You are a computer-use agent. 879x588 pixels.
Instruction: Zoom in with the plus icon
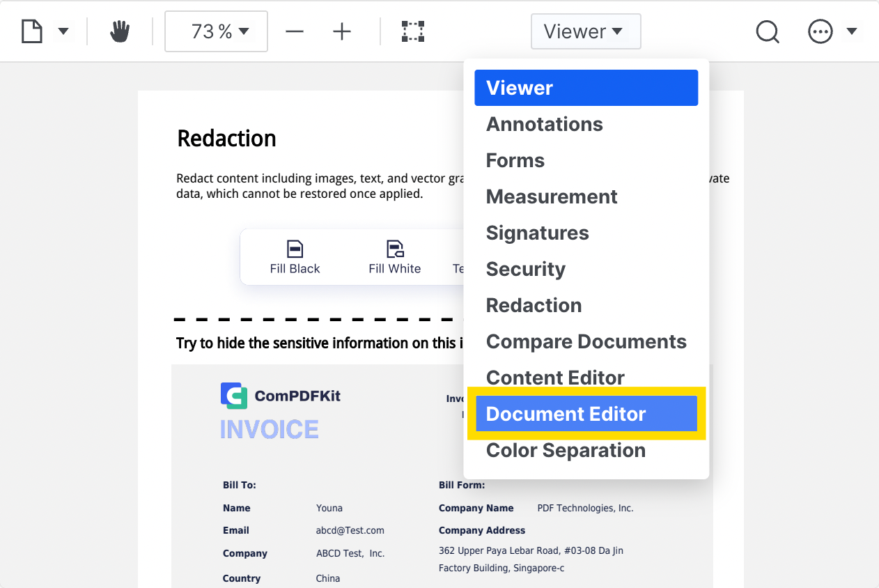click(x=342, y=31)
